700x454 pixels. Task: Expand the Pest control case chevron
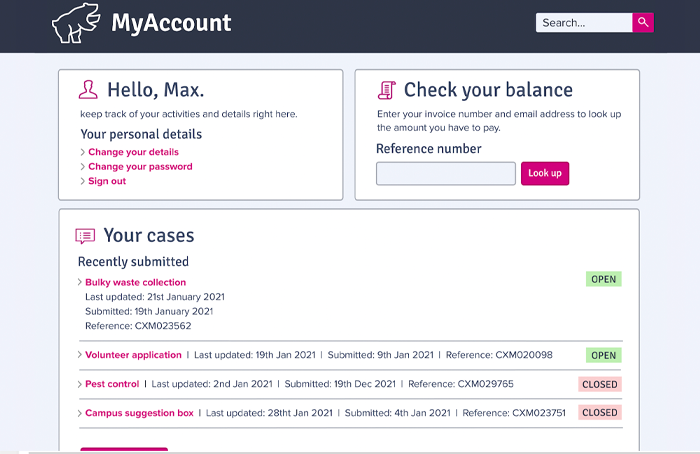coord(80,384)
